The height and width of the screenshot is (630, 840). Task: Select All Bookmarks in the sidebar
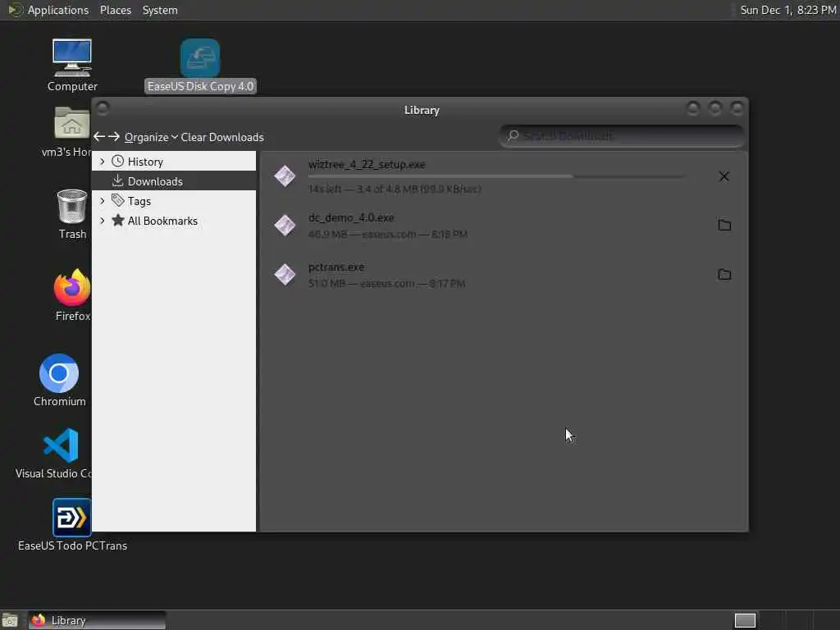coord(174,220)
